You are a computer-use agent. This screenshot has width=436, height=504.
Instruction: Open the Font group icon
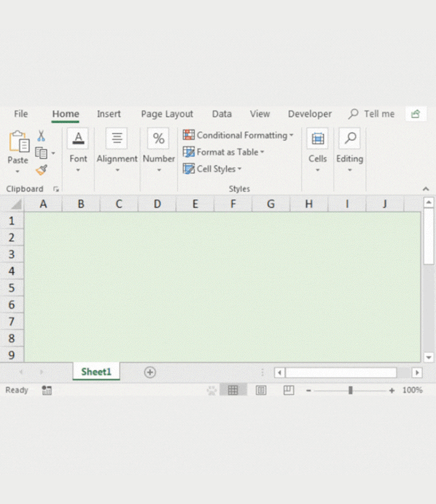78,138
